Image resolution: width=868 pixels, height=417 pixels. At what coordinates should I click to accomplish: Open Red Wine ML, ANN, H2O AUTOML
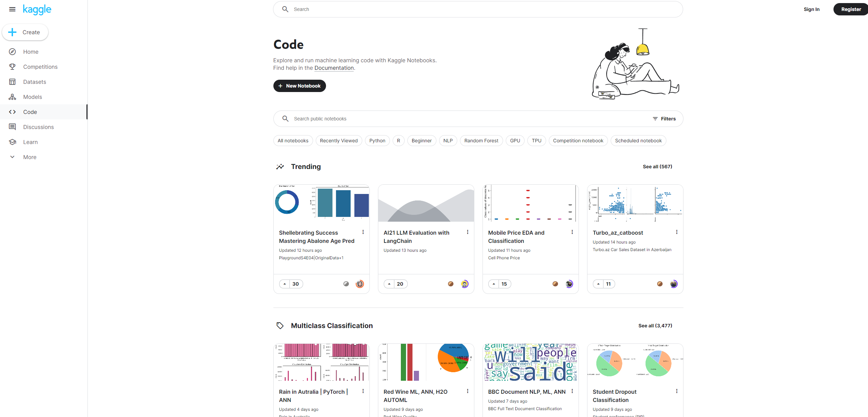pyautogui.click(x=415, y=396)
